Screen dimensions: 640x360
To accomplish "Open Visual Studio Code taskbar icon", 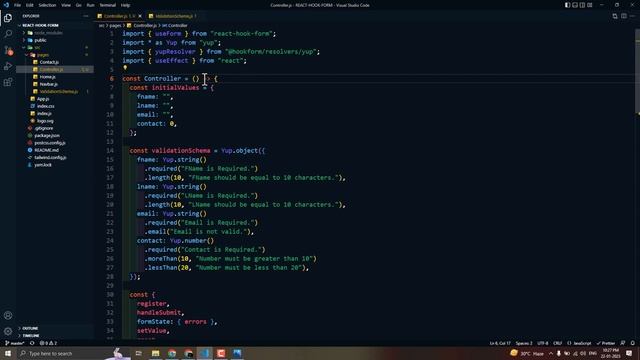I will pos(204,353).
